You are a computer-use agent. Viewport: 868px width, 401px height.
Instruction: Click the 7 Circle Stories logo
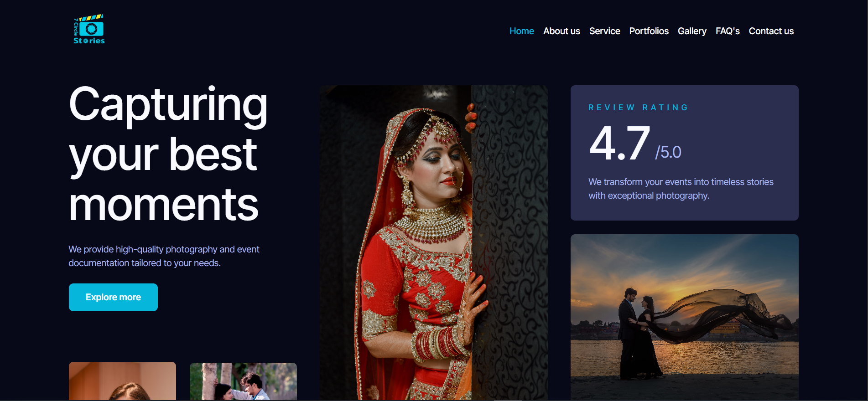[89, 30]
